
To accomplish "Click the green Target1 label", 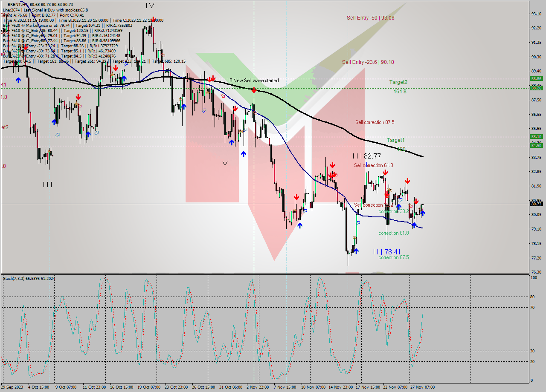I will click(x=395, y=140).
